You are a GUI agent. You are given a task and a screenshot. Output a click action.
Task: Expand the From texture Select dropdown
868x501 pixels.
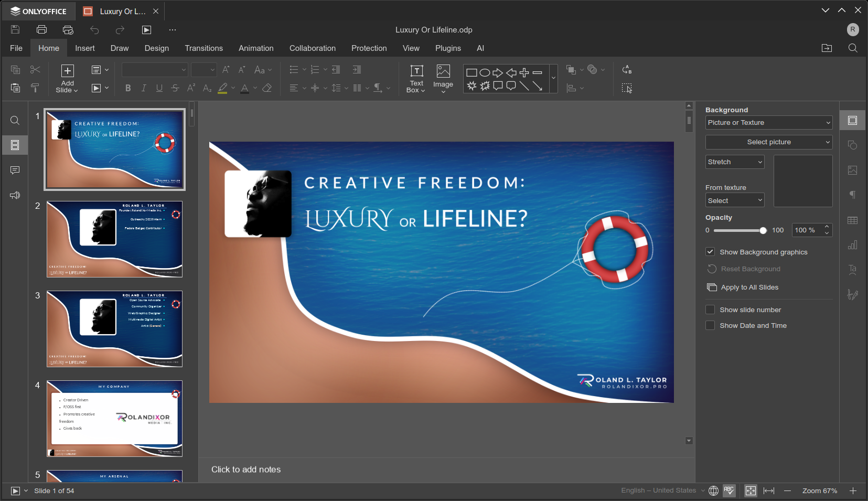(x=734, y=200)
